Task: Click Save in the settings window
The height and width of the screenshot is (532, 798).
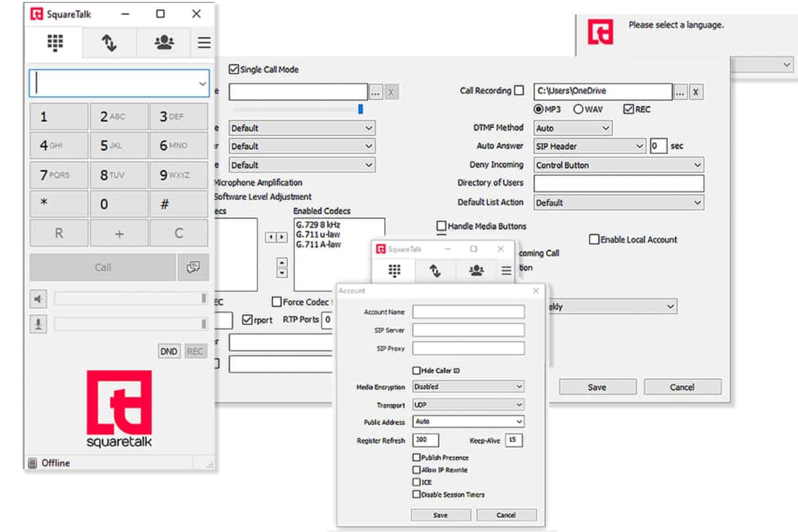Action: point(597,387)
